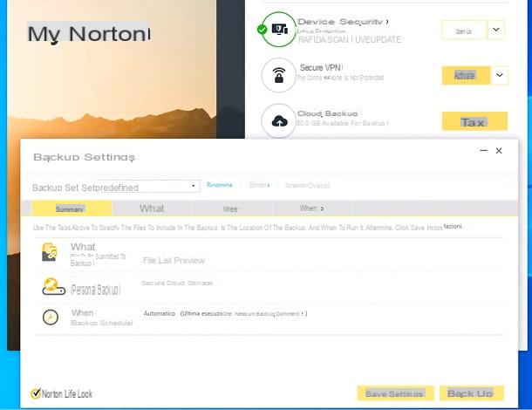This screenshot has width=532, height=410.
Task: Expand the Device Security button dropdown arrow
Action: tap(495, 30)
